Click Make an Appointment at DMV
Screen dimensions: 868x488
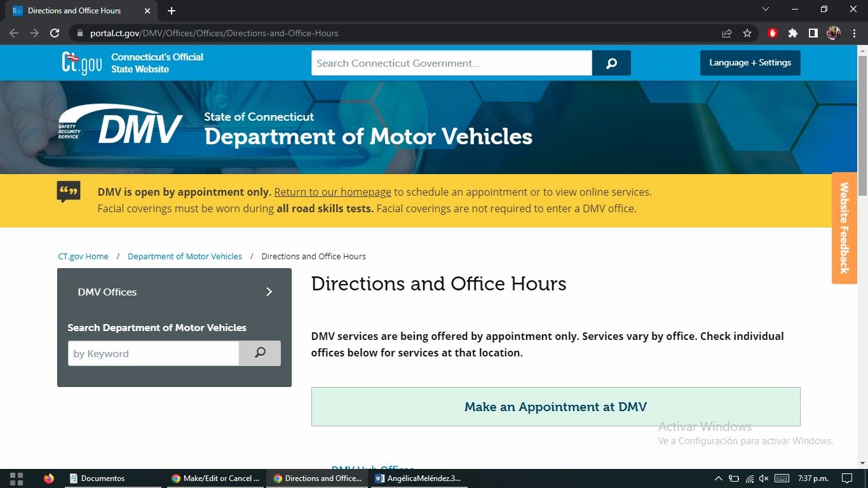[555, 407]
